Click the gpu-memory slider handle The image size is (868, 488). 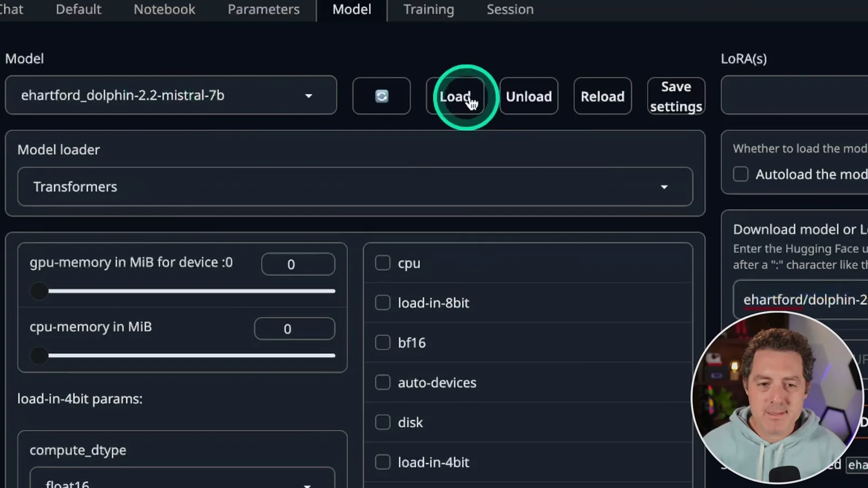(x=39, y=291)
